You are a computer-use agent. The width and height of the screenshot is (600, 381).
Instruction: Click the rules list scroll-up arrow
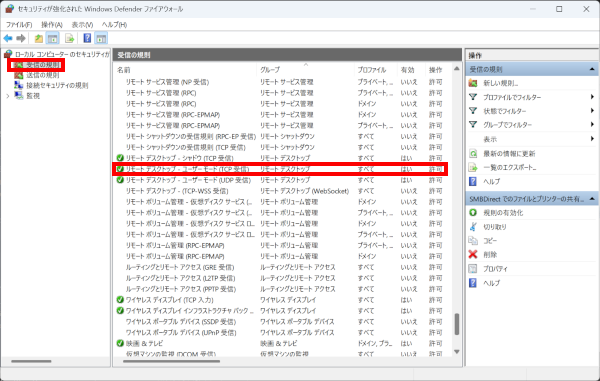[457, 69]
